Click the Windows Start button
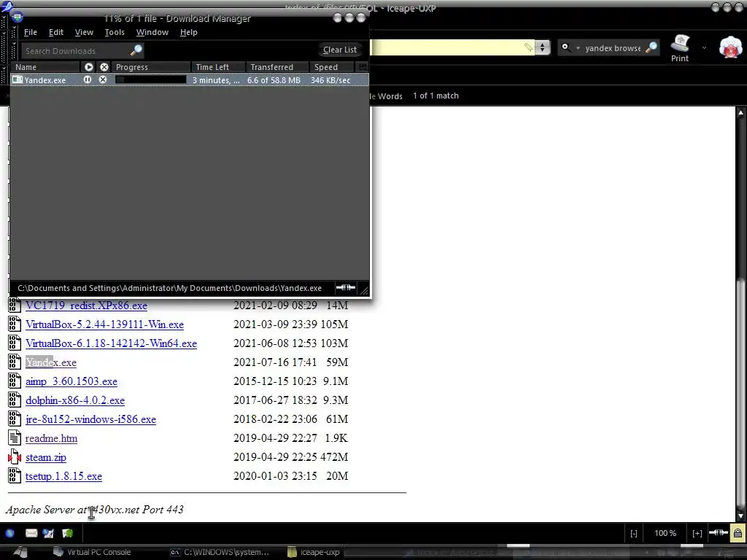This screenshot has height=560, width=747. coord(20,552)
